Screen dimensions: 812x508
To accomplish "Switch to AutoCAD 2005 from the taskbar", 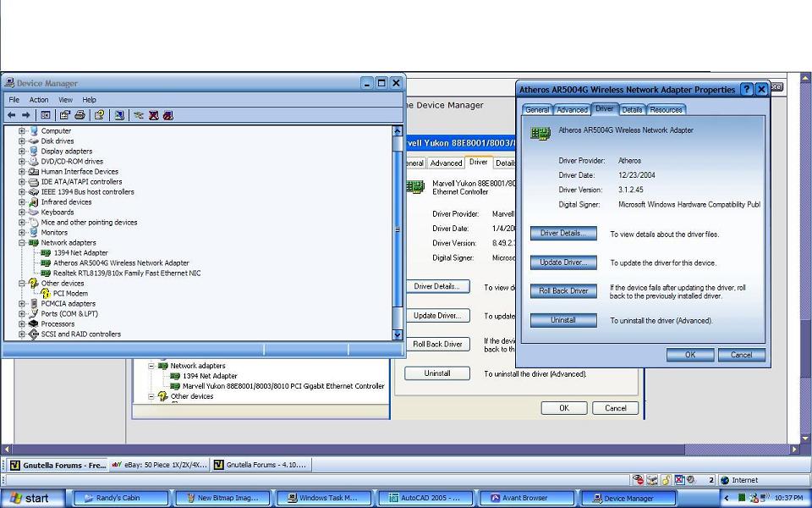I will tap(424, 498).
